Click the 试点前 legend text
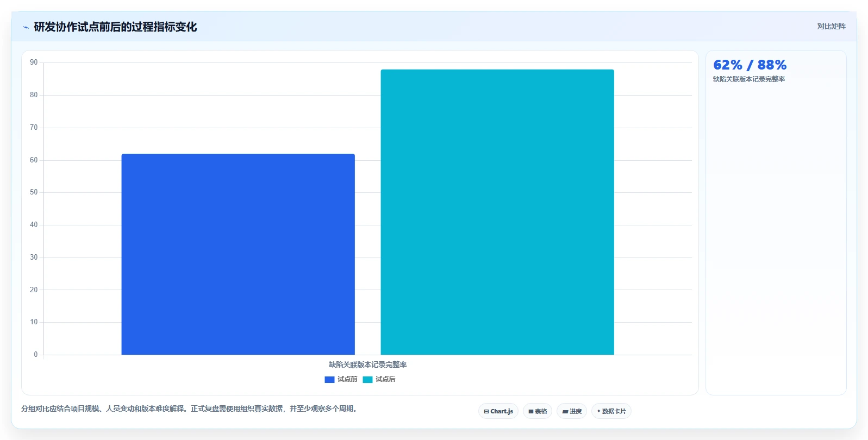The image size is (868, 440). pyautogui.click(x=347, y=379)
